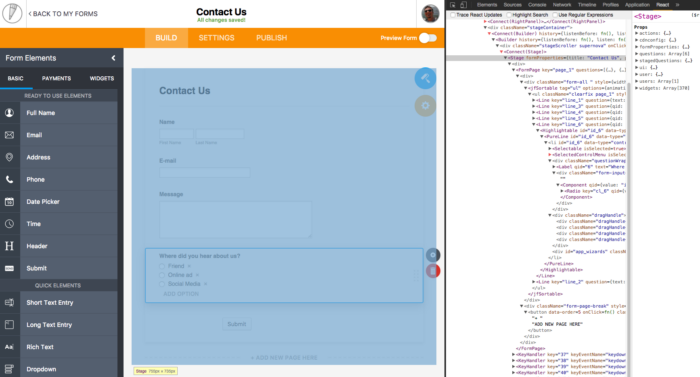Switch to the SETTINGS tab
This screenshot has height=377, width=700.
point(217,38)
